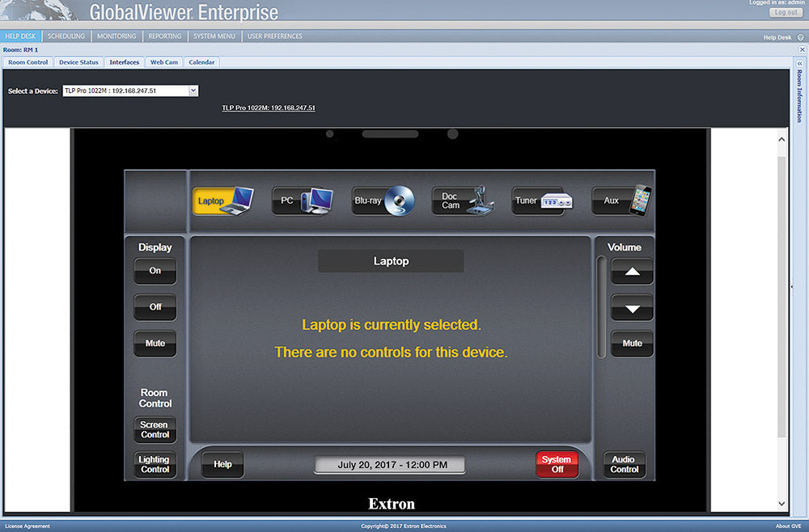This screenshot has width=809, height=532.
Task: Open the MONITORING menu
Action: (x=116, y=36)
